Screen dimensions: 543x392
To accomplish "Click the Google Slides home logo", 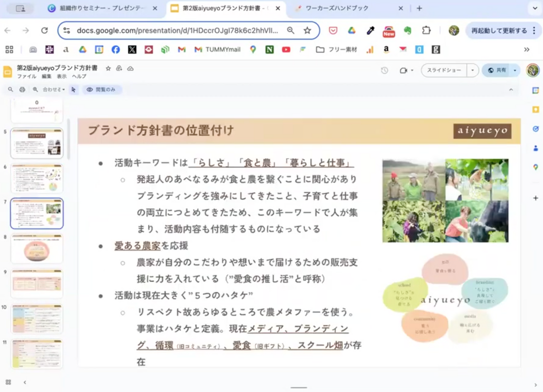I will (x=8, y=72).
